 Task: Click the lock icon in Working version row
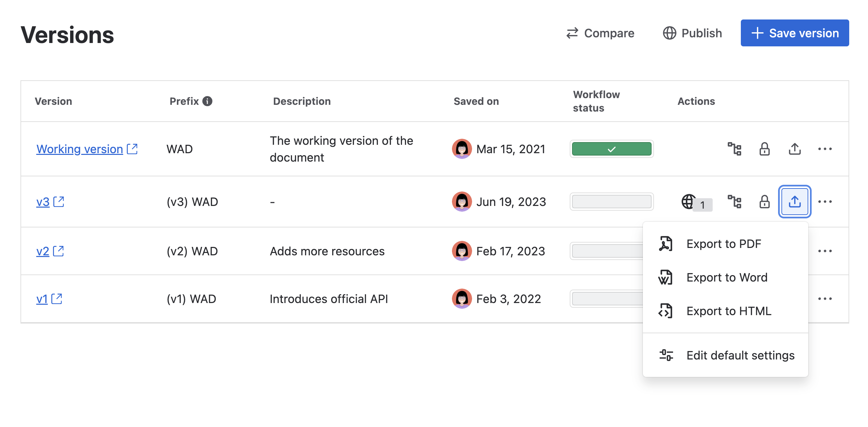(x=764, y=149)
